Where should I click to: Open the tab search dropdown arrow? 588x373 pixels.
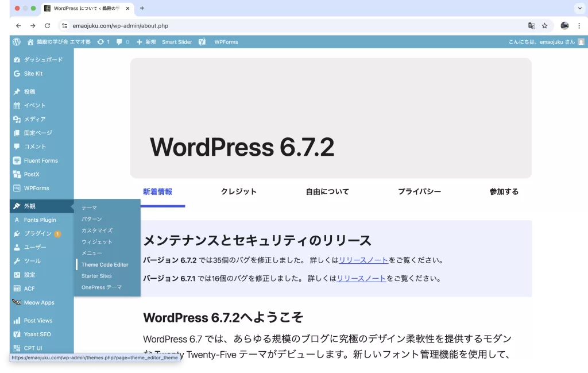(580, 8)
